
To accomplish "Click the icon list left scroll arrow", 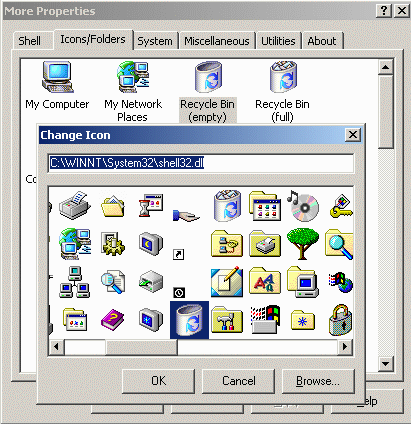I will pos(56,347).
